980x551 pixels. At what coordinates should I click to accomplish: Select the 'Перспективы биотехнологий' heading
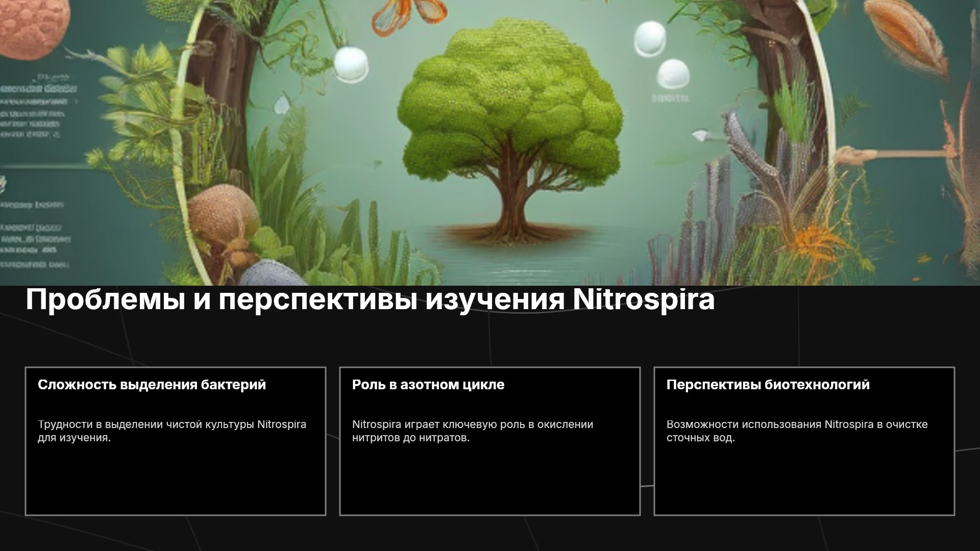[768, 385]
